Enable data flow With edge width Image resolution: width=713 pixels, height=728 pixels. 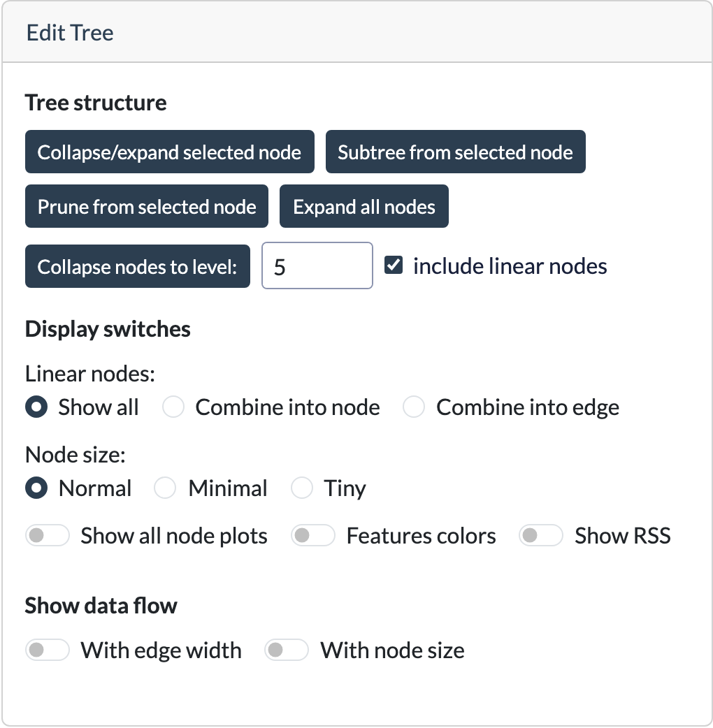[x=48, y=650]
